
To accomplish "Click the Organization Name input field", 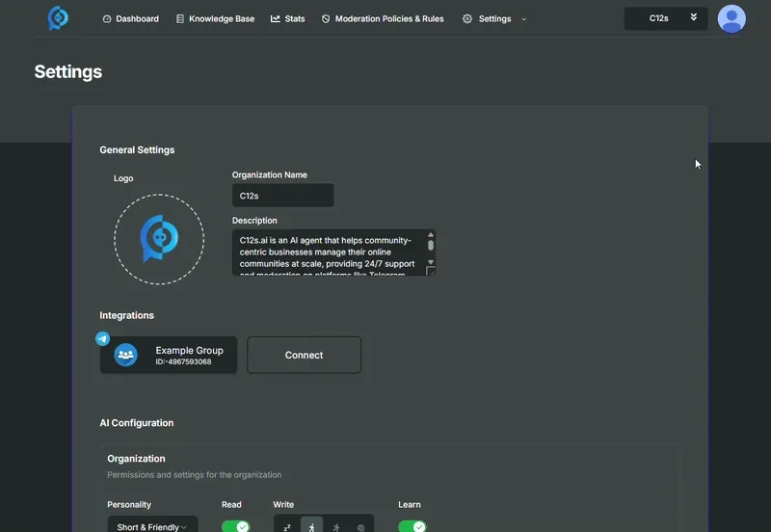I will pyautogui.click(x=282, y=196).
